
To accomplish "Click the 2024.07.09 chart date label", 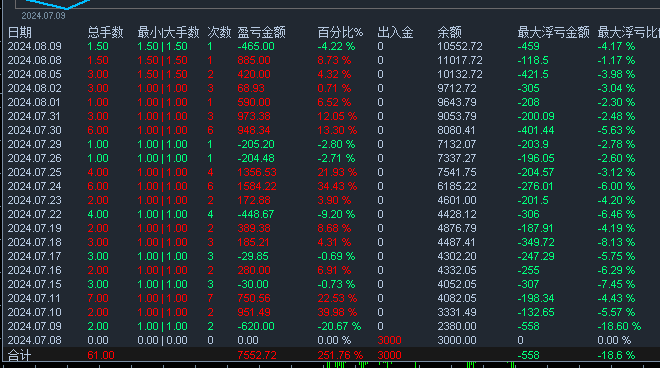I will [43, 16].
